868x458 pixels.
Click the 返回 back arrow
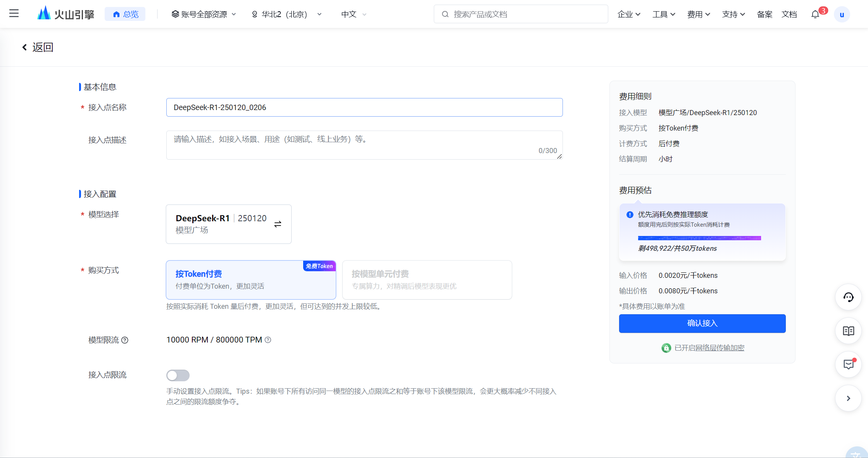pyautogui.click(x=24, y=47)
